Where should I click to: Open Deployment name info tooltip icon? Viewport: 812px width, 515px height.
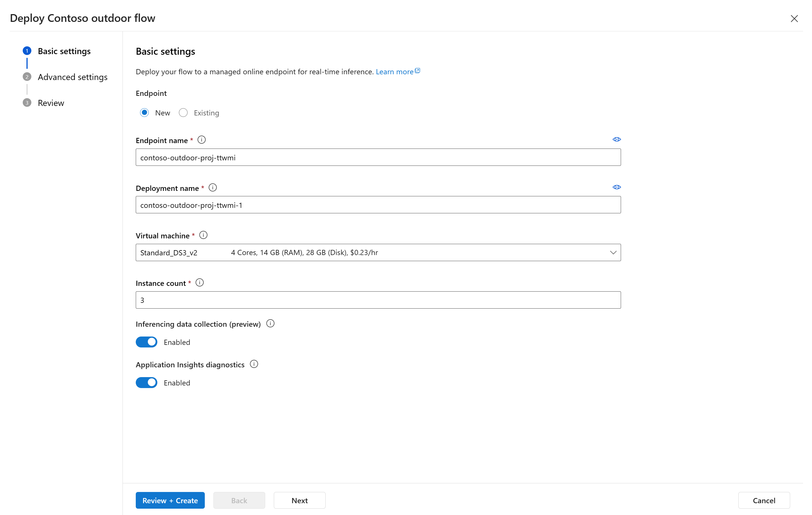click(213, 188)
